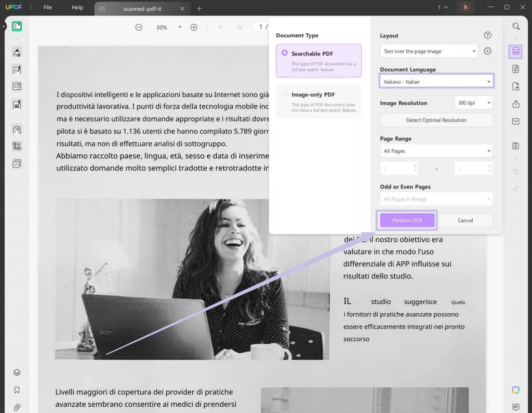Expand the Layout dropdown showing Text over the page image

click(x=429, y=51)
